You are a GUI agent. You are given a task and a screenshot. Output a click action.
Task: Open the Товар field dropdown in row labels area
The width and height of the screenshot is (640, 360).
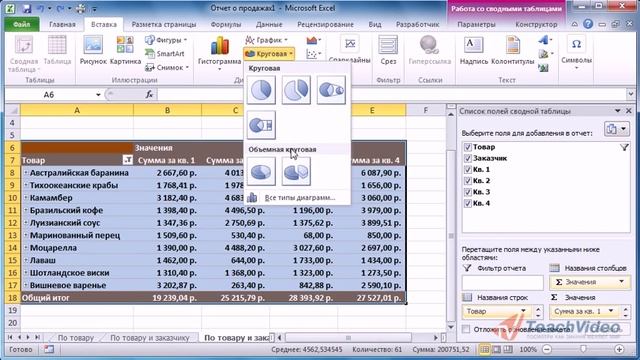[523, 311]
